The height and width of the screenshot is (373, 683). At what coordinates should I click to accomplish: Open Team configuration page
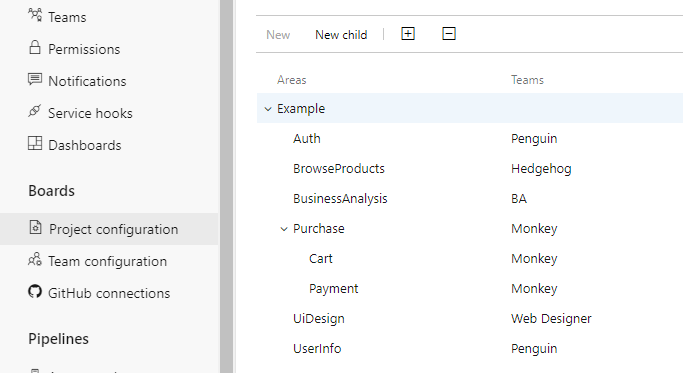pyautogui.click(x=109, y=261)
